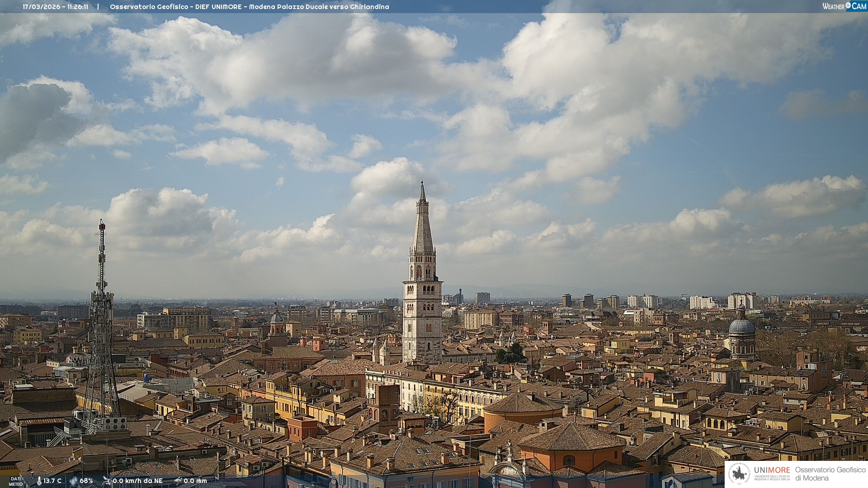Click the rain umbrella icon
868x488 pixels.
[178, 481]
